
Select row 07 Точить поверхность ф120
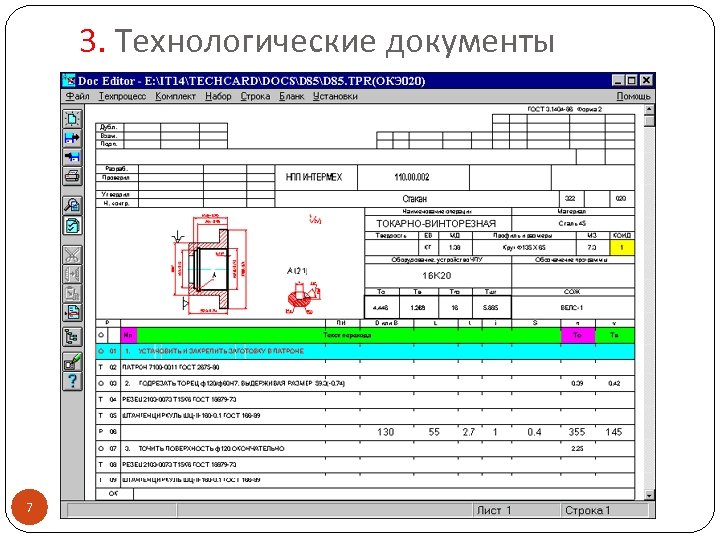tap(365, 449)
